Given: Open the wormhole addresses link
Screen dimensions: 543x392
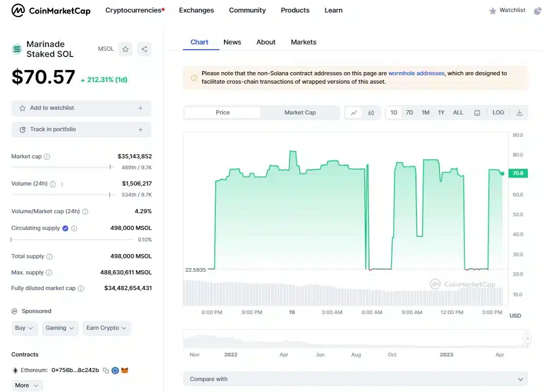Looking at the screenshot, I should pos(416,73).
